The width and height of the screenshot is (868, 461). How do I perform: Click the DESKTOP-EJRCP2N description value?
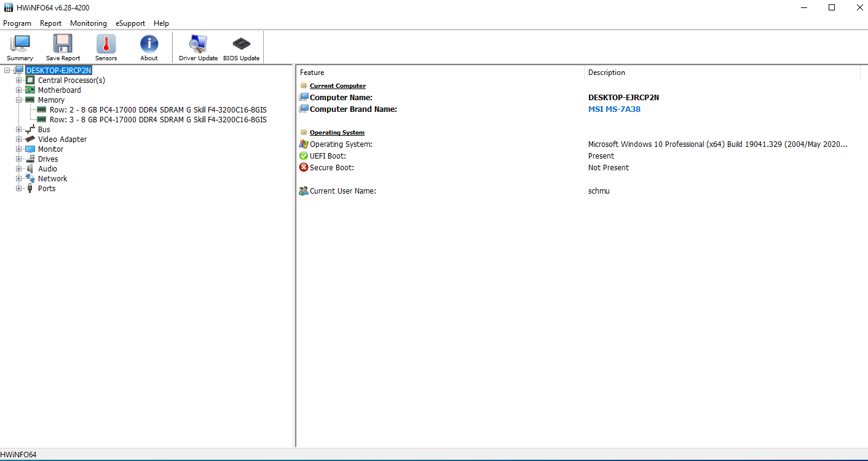click(623, 97)
